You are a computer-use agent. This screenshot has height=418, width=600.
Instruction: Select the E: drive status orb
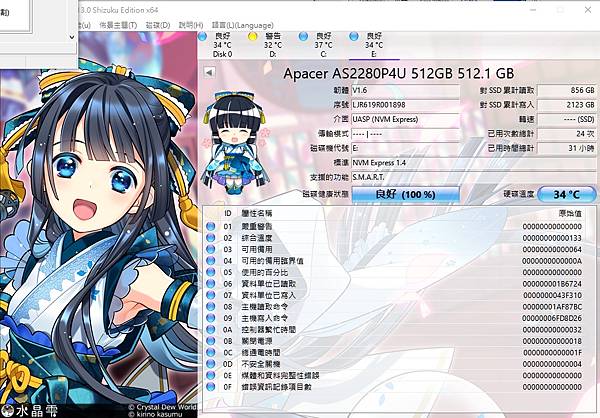(354, 37)
